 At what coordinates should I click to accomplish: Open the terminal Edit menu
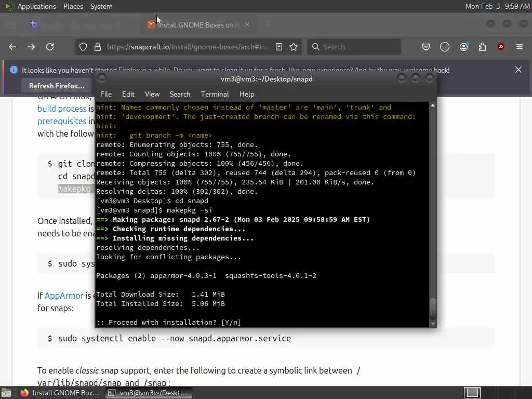[x=128, y=95]
